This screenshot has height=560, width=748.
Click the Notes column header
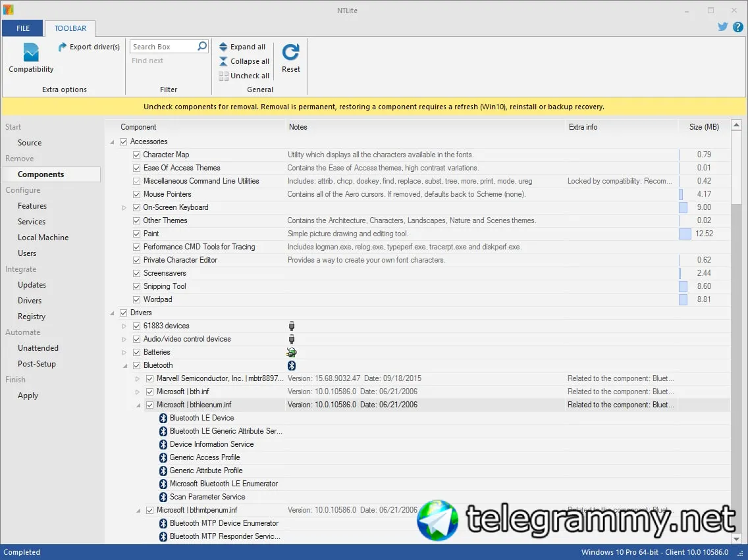point(298,127)
